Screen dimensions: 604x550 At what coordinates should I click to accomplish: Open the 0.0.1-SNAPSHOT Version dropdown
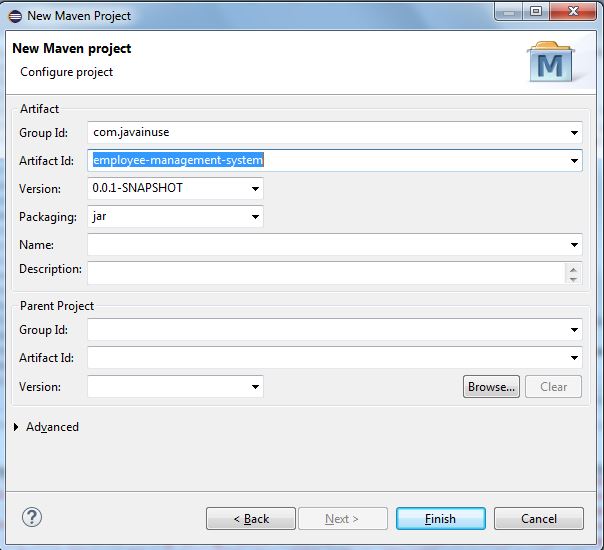point(255,188)
